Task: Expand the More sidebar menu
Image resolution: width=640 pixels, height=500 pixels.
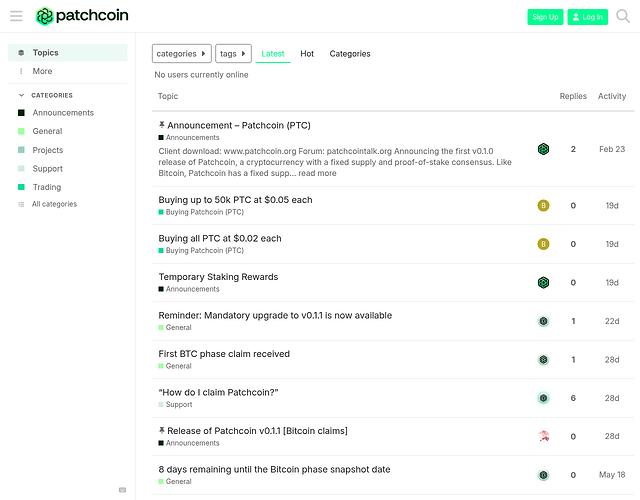Action: click(42, 71)
